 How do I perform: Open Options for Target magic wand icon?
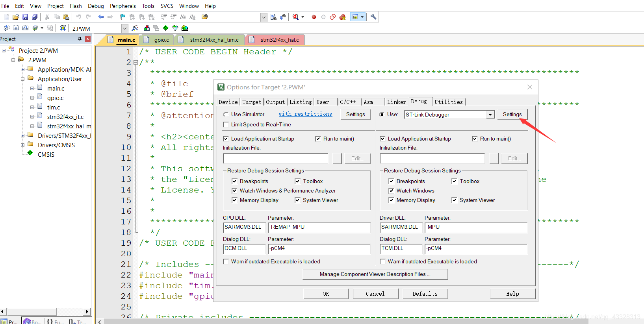tap(135, 28)
